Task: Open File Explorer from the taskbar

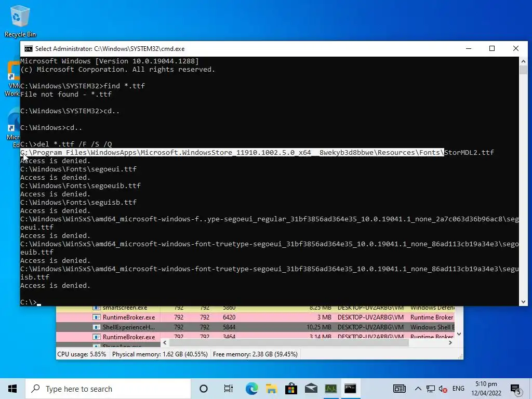Action: pyautogui.click(x=271, y=389)
